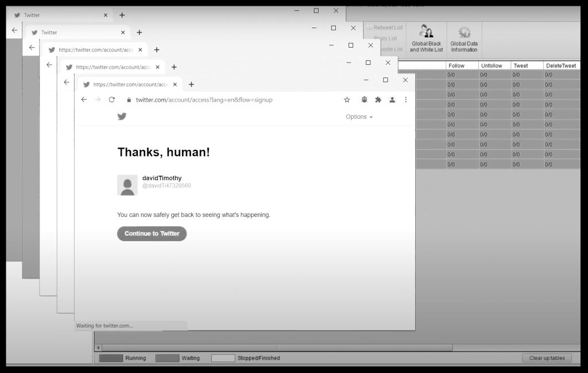Go back in the fourth browser window
Image resolution: width=588 pixels, height=373 pixels.
tap(67, 82)
